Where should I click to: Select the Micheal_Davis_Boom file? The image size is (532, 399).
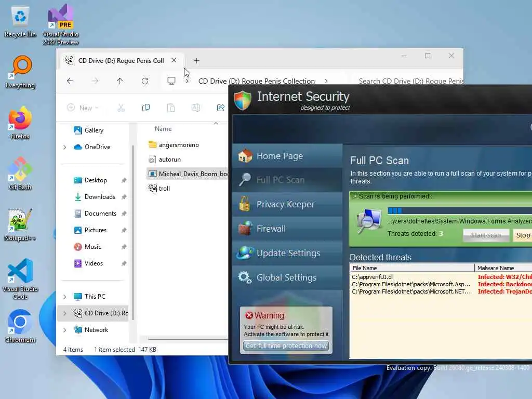[188, 174]
